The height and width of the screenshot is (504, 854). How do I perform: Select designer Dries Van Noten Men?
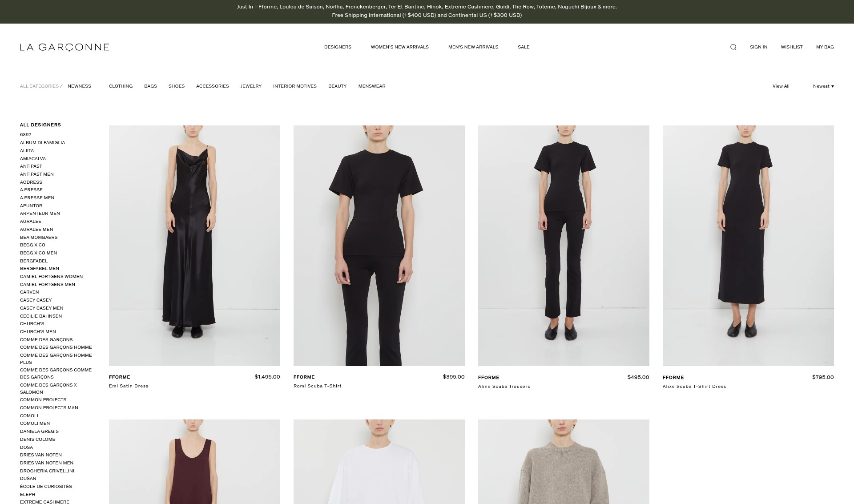[47, 463]
